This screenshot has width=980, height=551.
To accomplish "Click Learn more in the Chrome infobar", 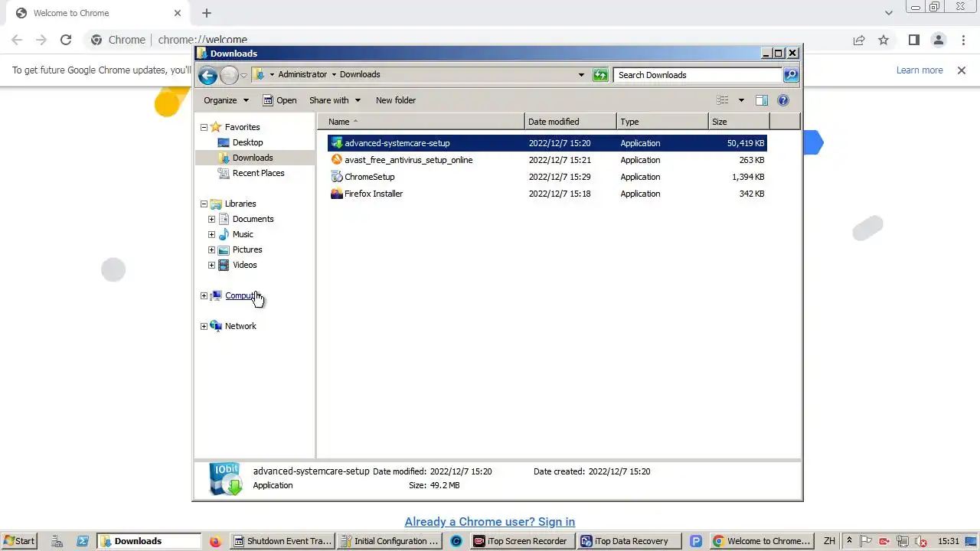I will (x=920, y=70).
